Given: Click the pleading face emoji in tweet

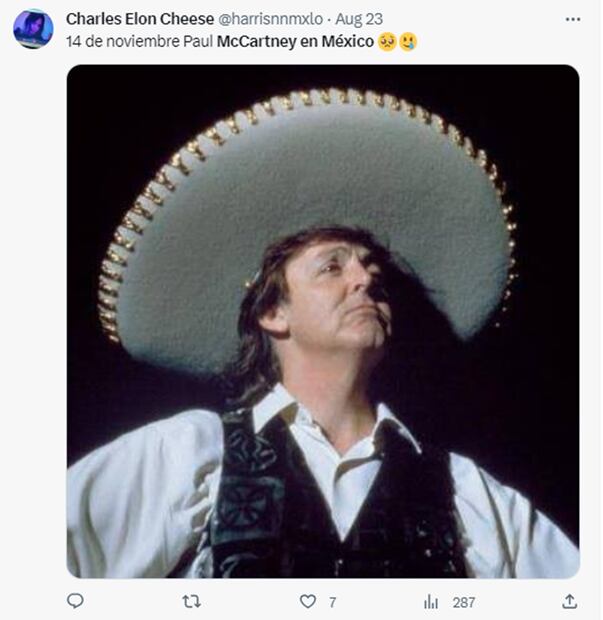Looking at the screenshot, I should 388,42.
